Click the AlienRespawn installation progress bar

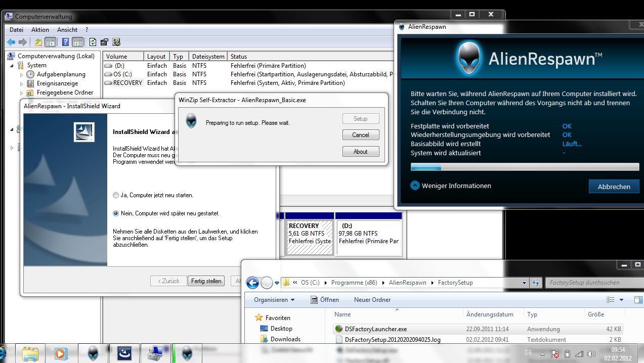click(x=525, y=167)
